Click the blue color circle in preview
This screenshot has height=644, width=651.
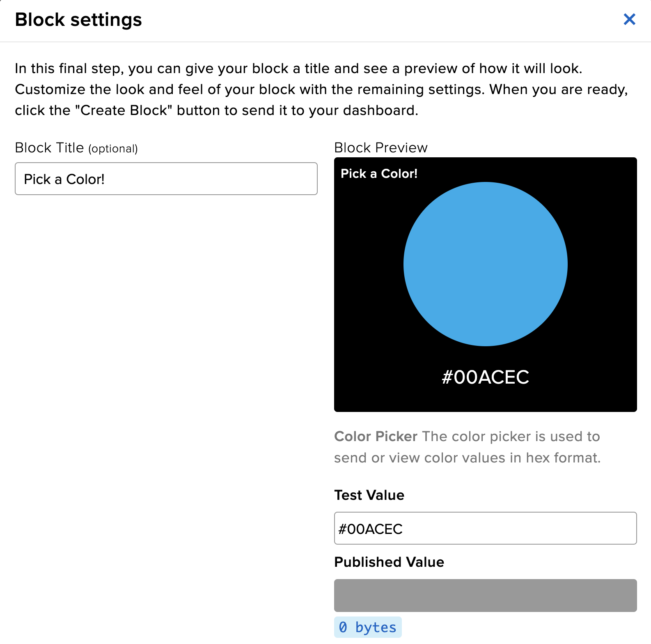pos(485,264)
